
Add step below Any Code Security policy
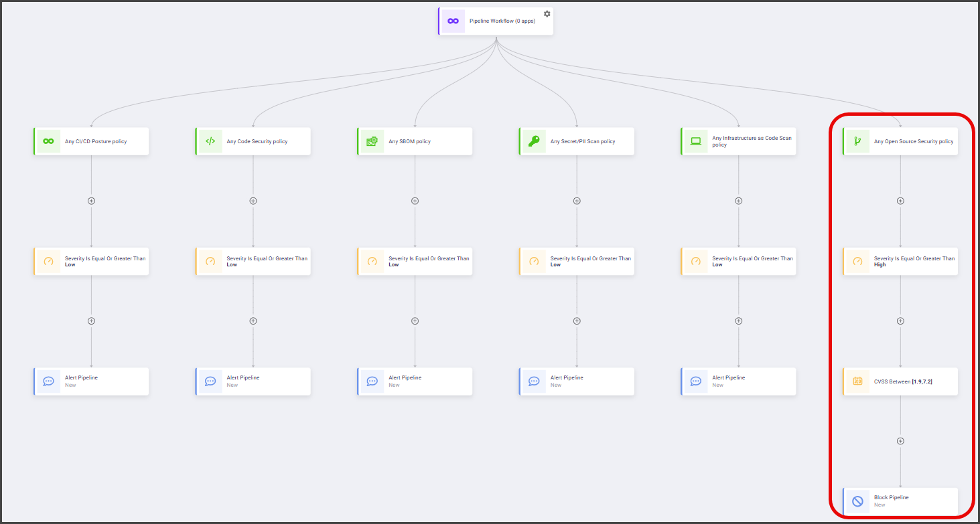tap(253, 201)
